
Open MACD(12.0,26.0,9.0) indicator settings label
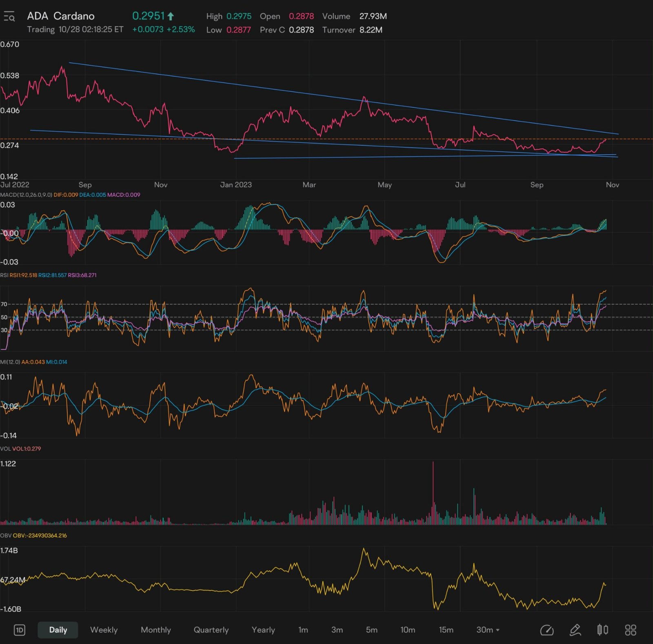point(26,195)
